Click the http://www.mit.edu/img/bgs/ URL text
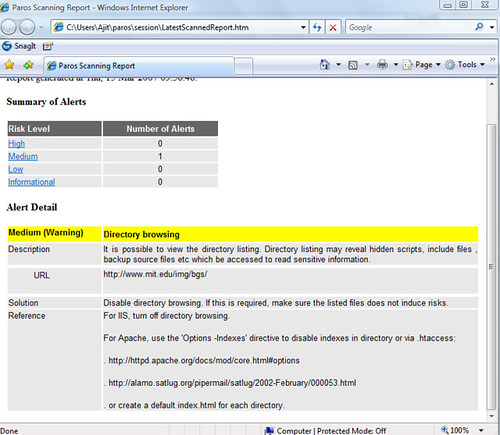The image size is (500, 435). pyautogui.click(x=155, y=274)
